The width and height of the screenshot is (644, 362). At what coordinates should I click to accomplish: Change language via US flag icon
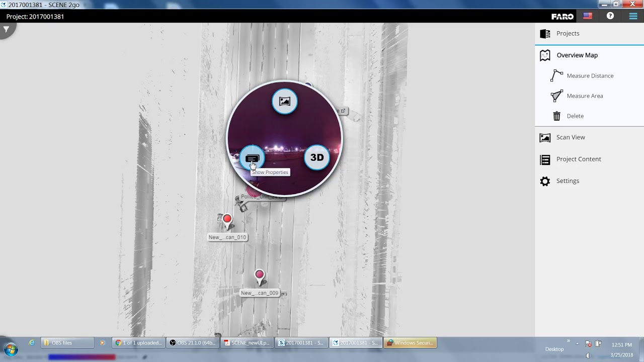pos(588,16)
